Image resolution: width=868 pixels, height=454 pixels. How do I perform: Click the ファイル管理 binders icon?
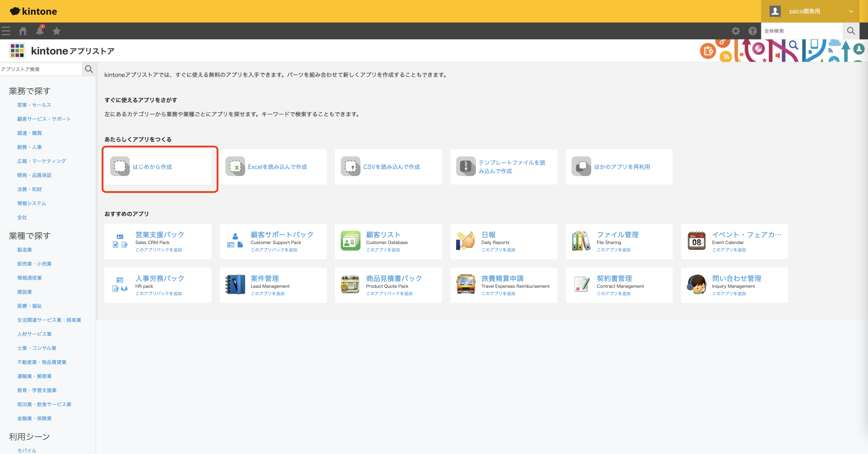point(581,241)
